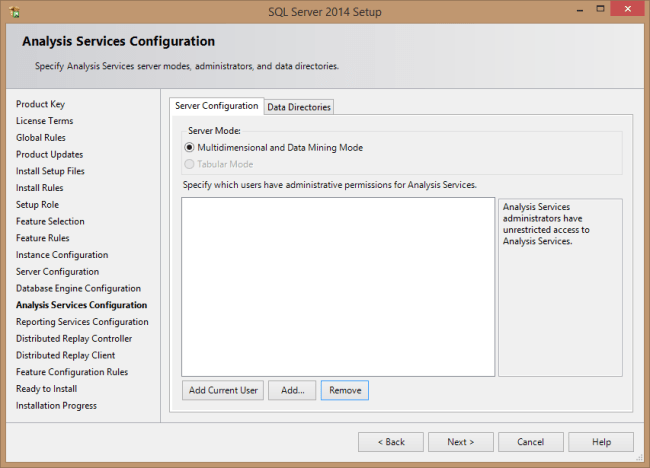Viewport: 650px width, 468px height.
Task: Open the Server Configuration tab
Action: click(216, 106)
